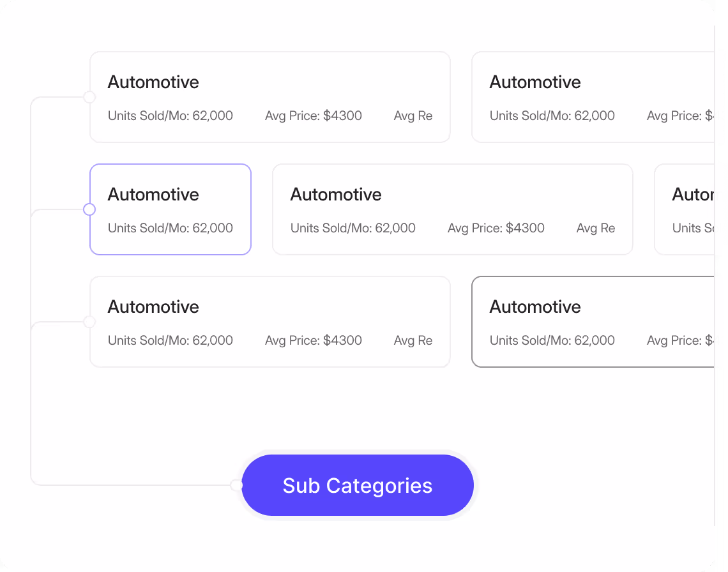
Task: Click Units Sold/Mo stat on highlighted card
Action: tap(170, 228)
